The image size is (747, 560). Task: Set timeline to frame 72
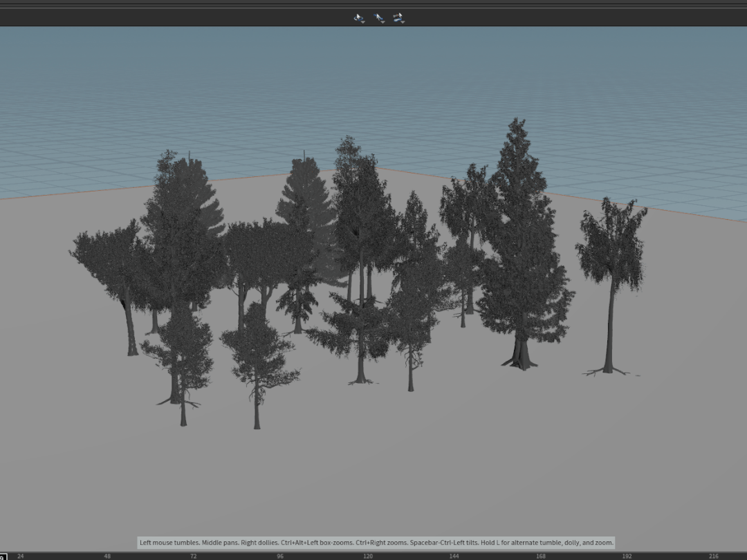tap(194, 556)
